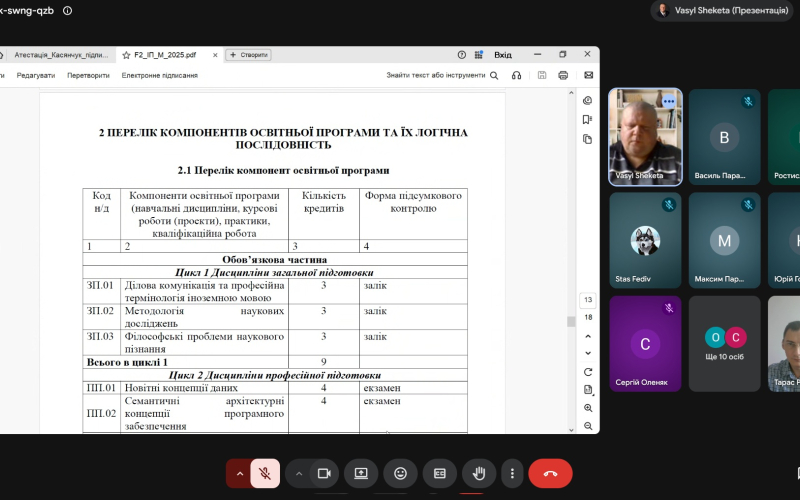Open the bookmarks panel icon
This screenshot has height=500, width=800.
(588, 119)
